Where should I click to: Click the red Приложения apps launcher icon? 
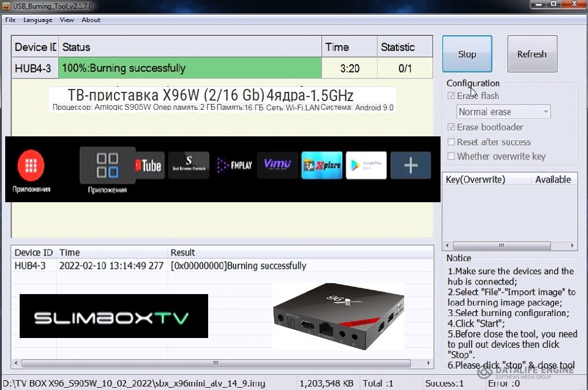[31, 165]
